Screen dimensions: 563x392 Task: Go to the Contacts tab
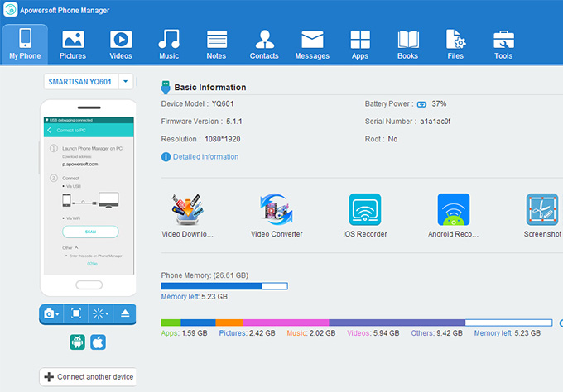[264, 45]
